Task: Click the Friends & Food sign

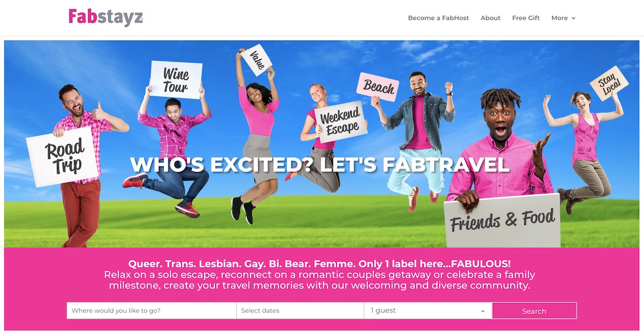Action: point(502,220)
